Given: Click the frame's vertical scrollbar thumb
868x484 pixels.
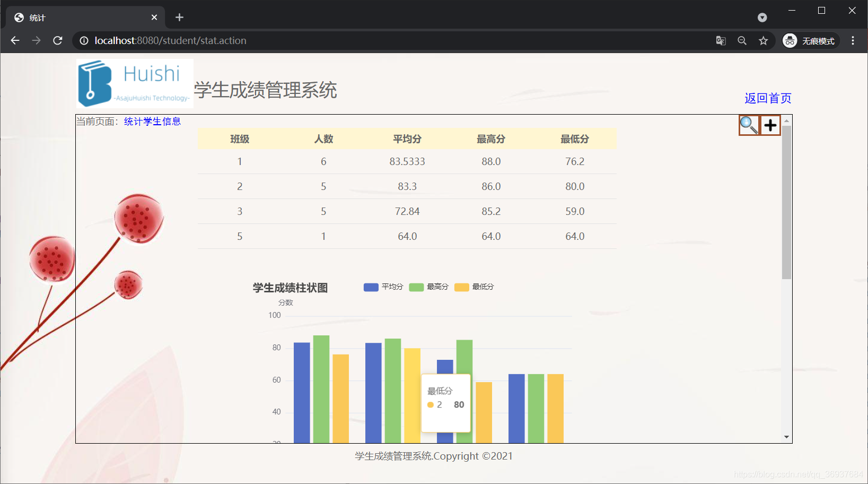Looking at the screenshot, I should coord(786,202).
